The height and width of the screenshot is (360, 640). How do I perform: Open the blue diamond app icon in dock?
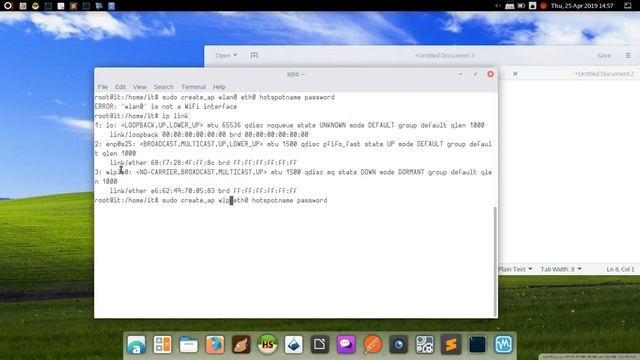pyautogui.click(x=293, y=344)
